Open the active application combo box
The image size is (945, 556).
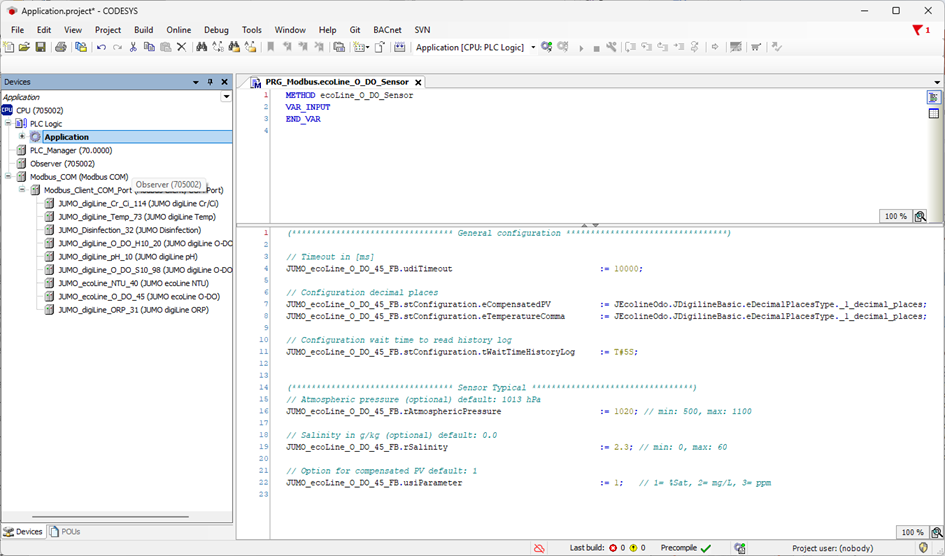tap(476, 47)
